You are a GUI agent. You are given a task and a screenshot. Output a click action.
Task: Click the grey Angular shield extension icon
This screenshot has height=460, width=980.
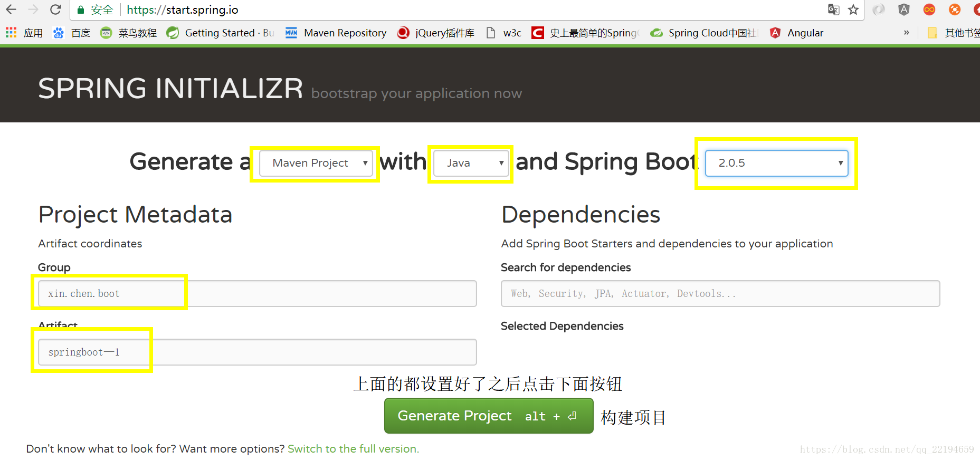point(904,9)
